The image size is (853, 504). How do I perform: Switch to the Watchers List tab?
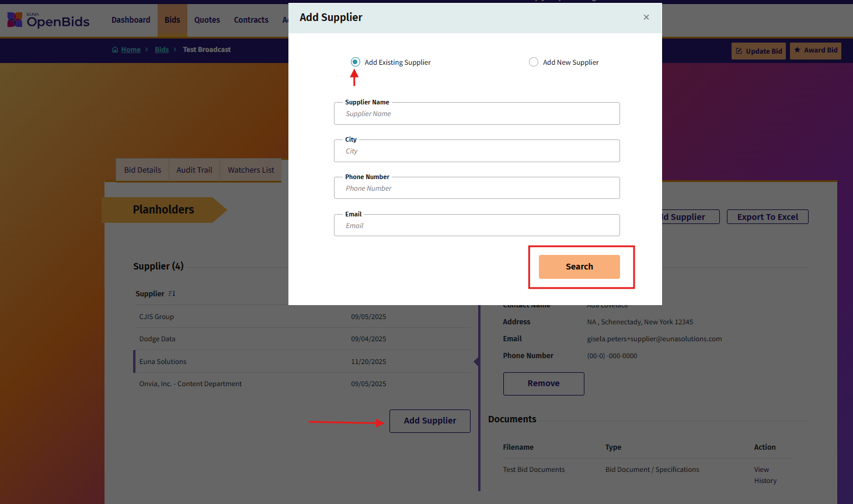pos(251,170)
